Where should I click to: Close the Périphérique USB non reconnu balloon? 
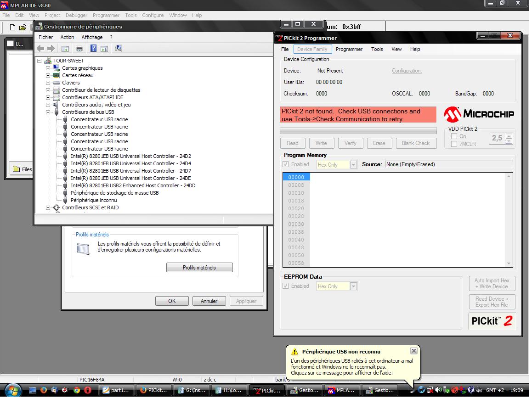[x=414, y=351]
